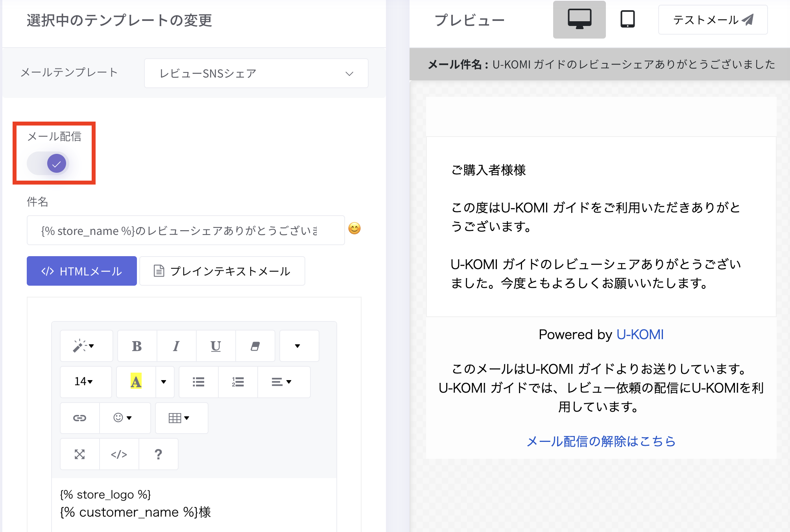This screenshot has width=790, height=532.
Task: Open the font size 14 dropdown
Action: pyautogui.click(x=84, y=382)
